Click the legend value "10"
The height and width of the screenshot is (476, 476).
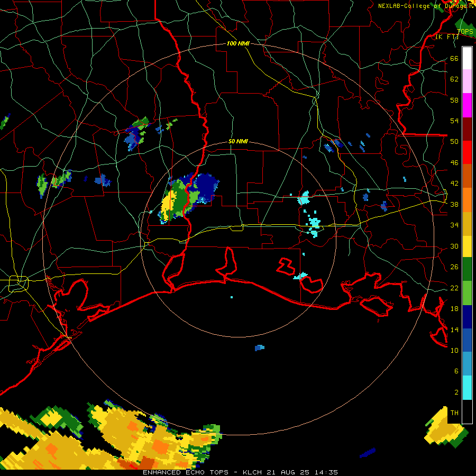(x=454, y=350)
